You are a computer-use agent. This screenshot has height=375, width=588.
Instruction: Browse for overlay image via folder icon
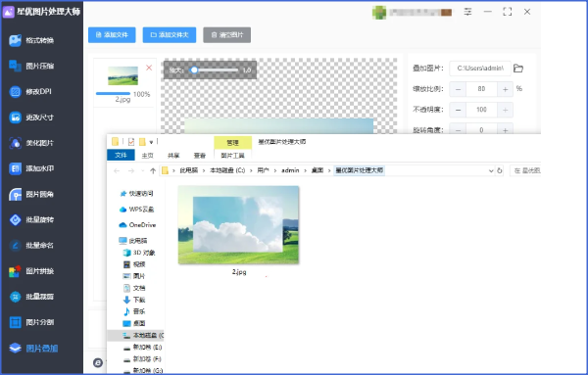click(518, 69)
